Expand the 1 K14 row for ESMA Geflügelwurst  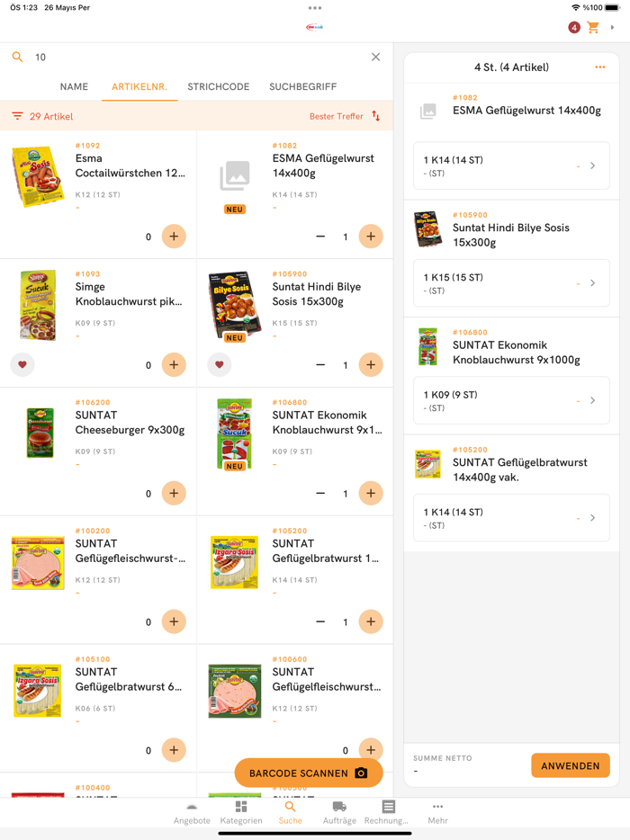point(592,165)
